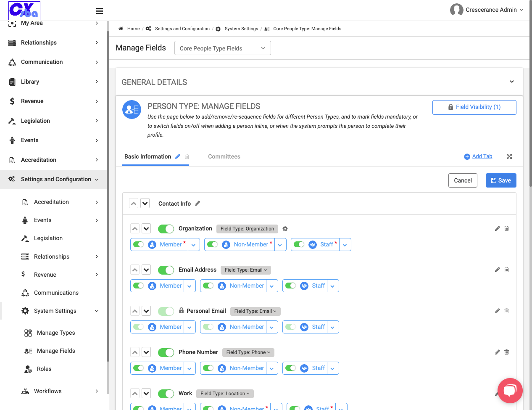
Task: Open Manage Types in sidebar
Action: click(56, 333)
